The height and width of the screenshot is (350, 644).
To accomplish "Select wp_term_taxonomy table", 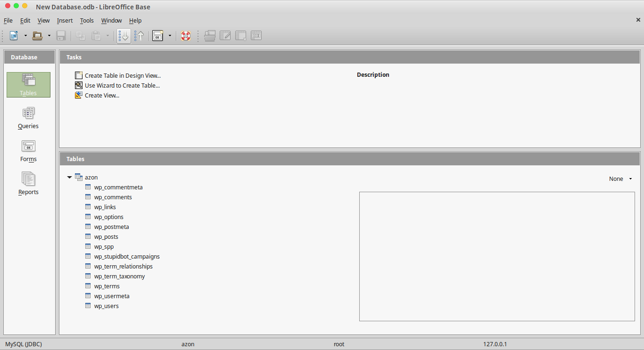I will [119, 277].
